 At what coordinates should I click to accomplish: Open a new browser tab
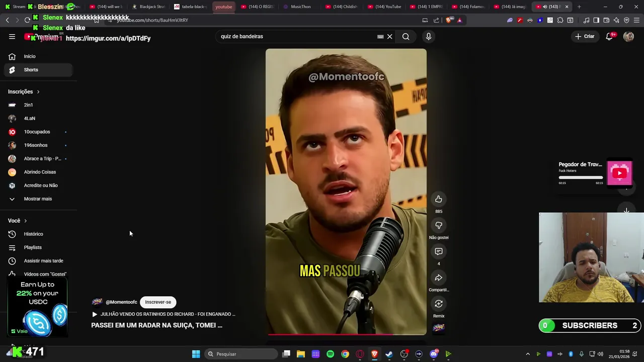pyautogui.click(x=579, y=7)
